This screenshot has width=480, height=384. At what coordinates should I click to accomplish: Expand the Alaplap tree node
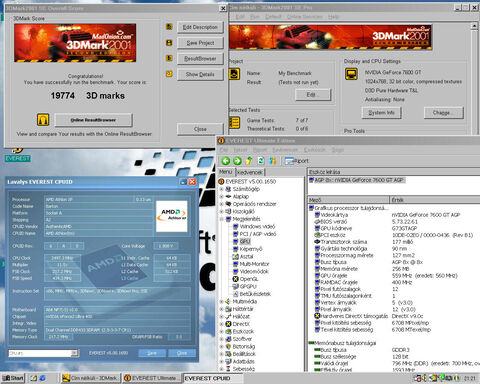[221, 196]
